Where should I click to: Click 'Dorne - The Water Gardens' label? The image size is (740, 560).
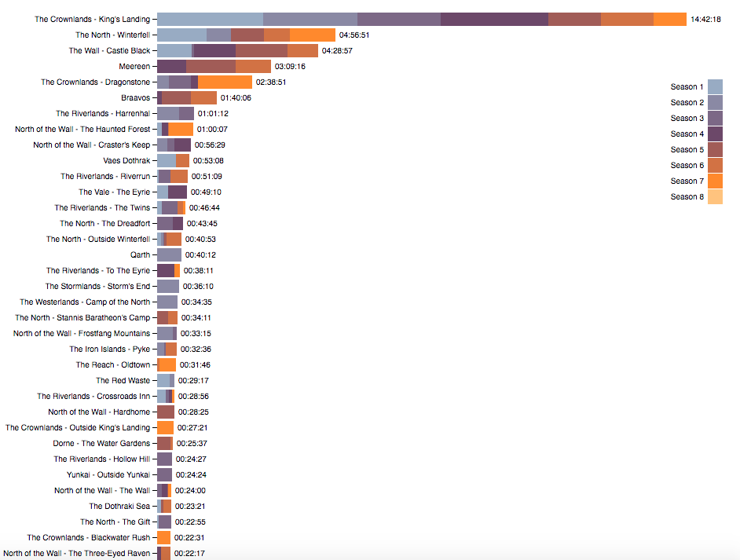[101, 444]
